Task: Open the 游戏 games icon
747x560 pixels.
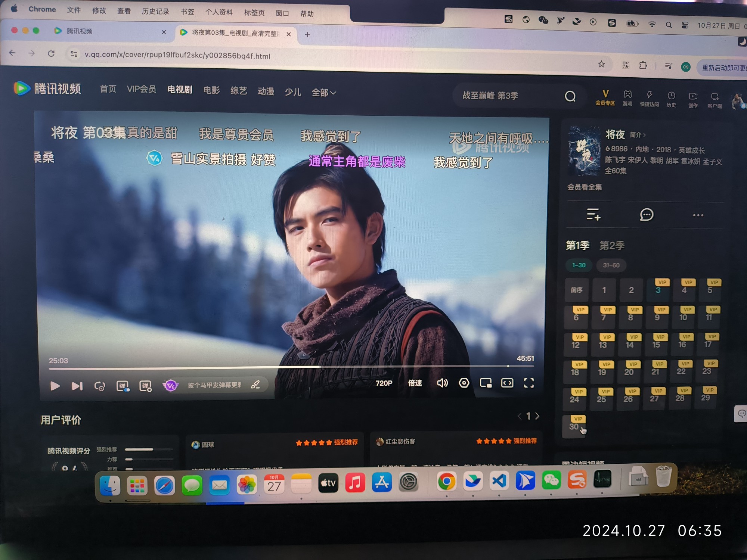Action: pyautogui.click(x=627, y=99)
